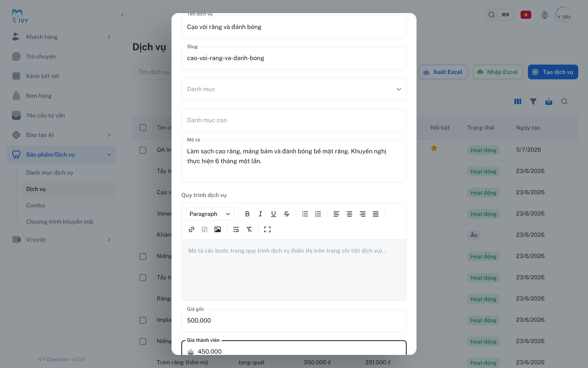Sort by Ngày tạo column header

(x=528, y=128)
